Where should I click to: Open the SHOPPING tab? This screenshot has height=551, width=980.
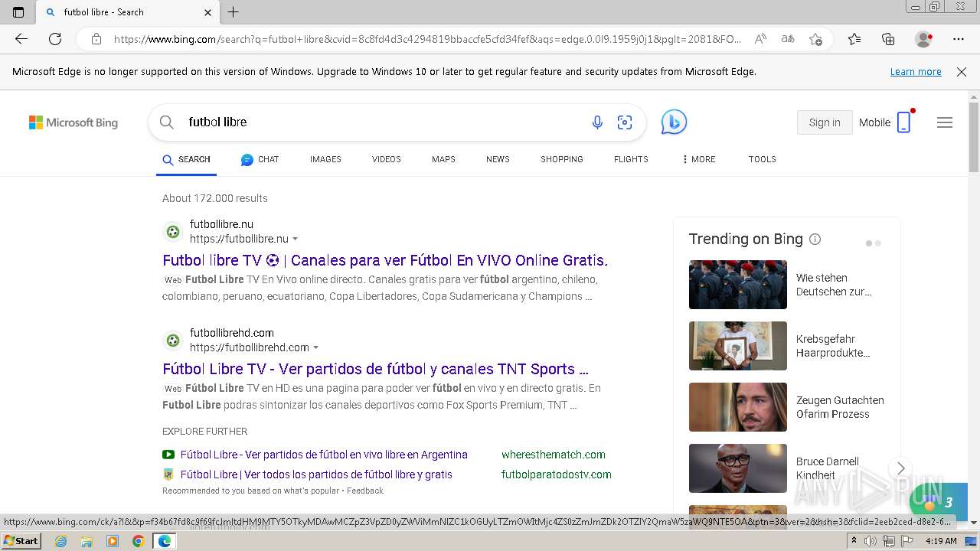click(x=562, y=159)
